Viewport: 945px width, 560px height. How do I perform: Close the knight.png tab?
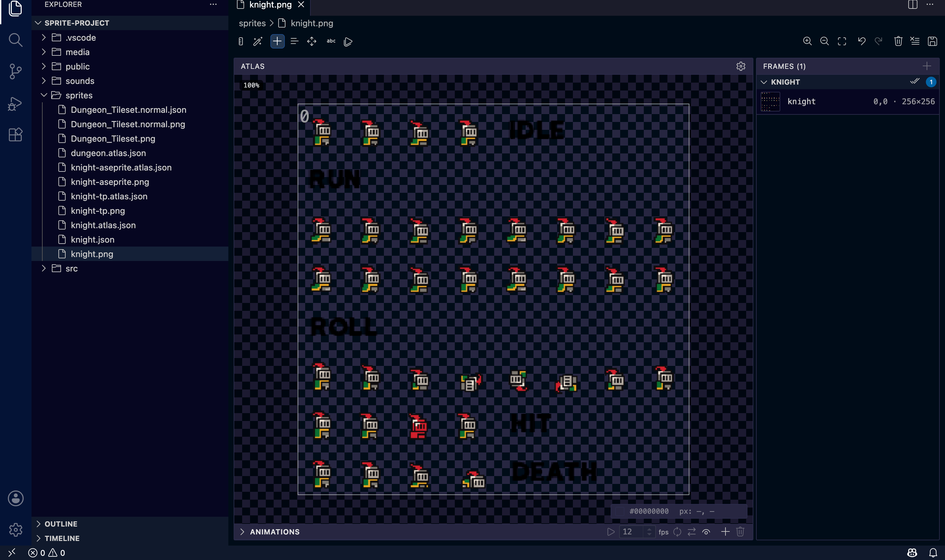click(x=301, y=5)
